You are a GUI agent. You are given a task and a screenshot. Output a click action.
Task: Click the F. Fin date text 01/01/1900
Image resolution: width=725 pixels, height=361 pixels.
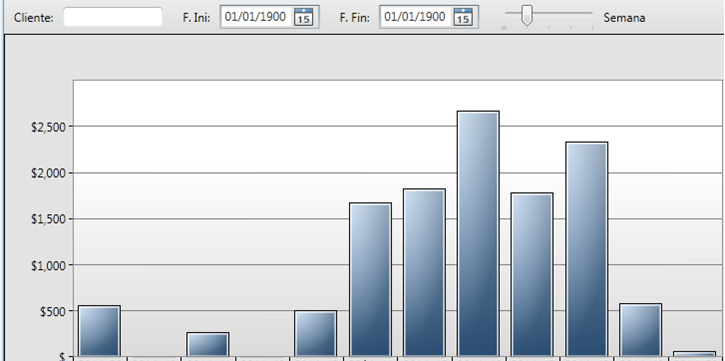click(x=415, y=17)
